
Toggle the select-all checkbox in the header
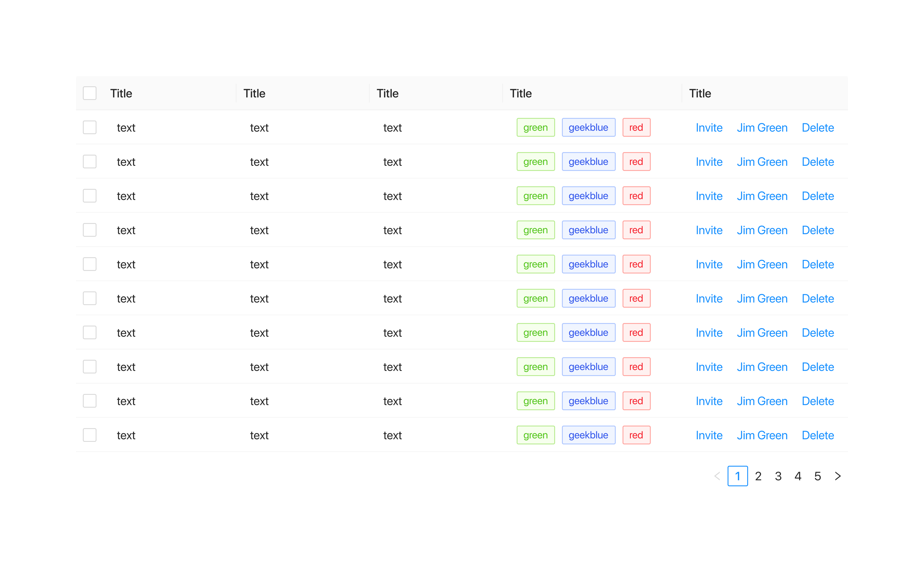pyautogui.click(x=90, y=93)
